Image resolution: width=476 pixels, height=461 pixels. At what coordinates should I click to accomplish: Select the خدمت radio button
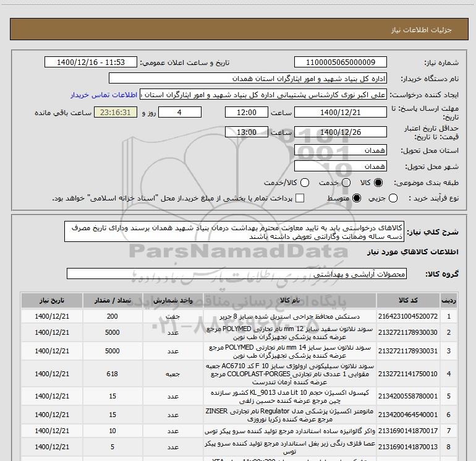pyautogui.click(x=346, y=183)
